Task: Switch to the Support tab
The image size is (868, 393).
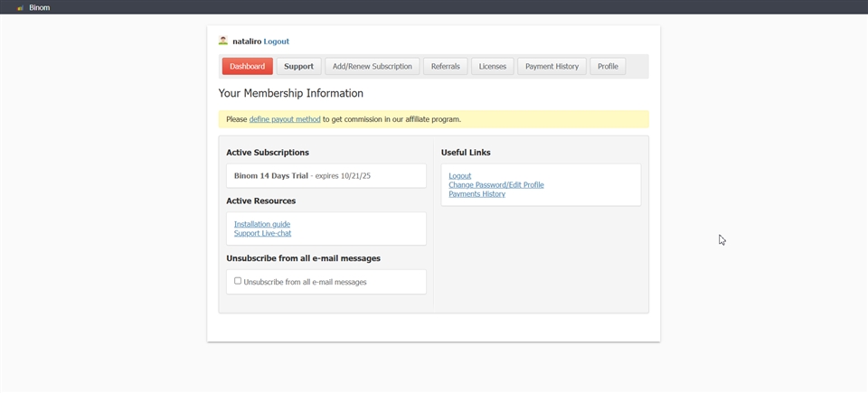Action: tap(298, 66)
